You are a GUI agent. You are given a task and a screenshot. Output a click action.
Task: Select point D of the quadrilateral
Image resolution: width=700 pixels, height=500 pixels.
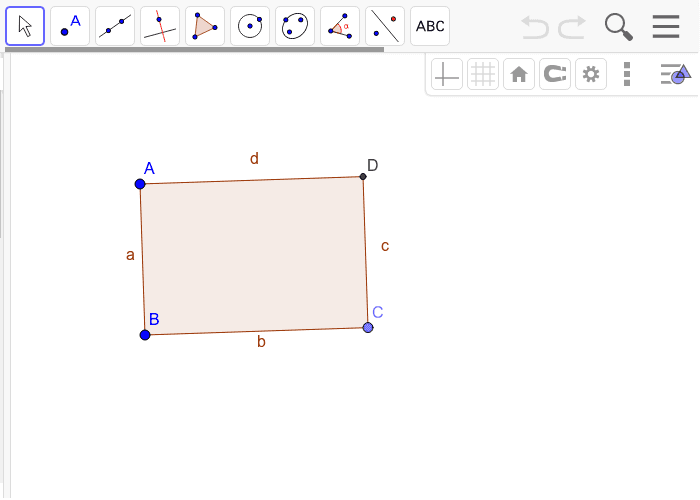pyautogui.click(x=363, y=177)
